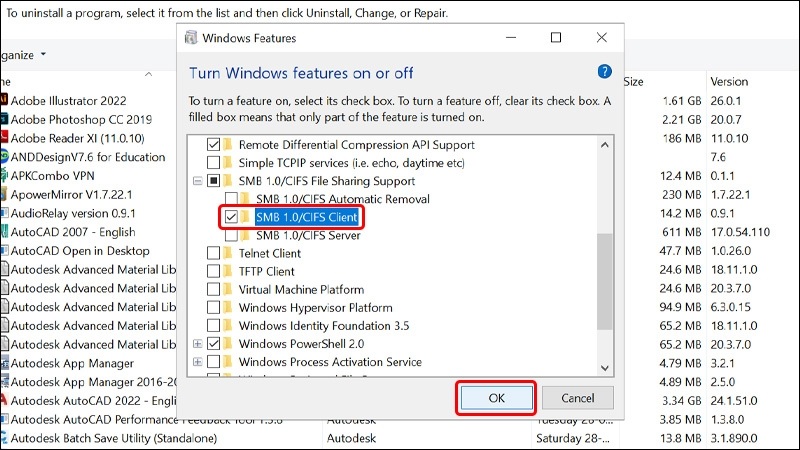Viewport: 800px width, 450px height.
Task: Click the blue help question mark icon
Action: coord(604,72)
